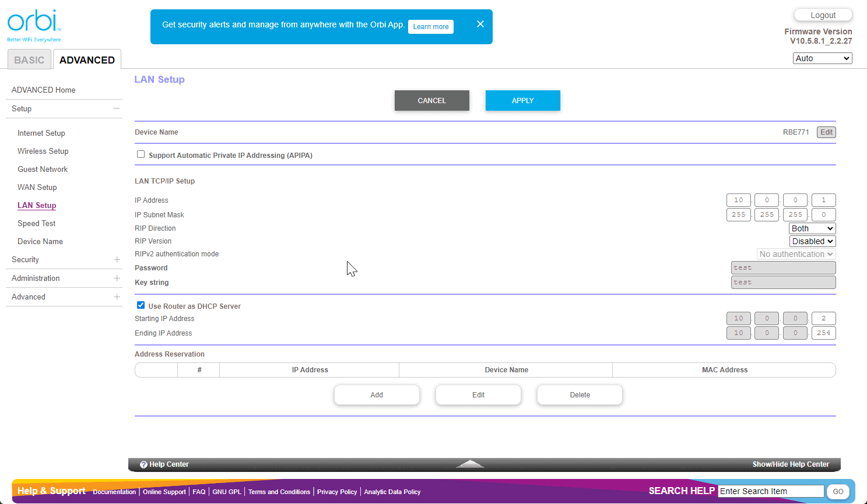
Task: Open the RIP Version dropdown
Action: 812,241
